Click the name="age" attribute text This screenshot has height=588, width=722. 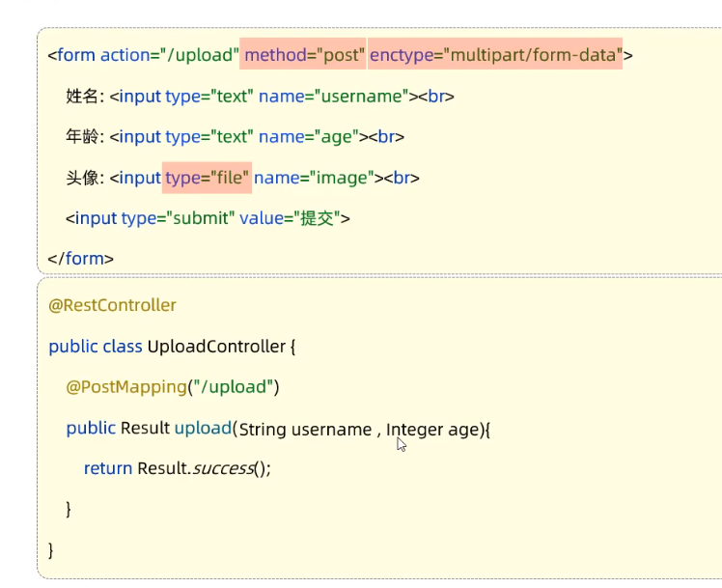coord(309,137)
